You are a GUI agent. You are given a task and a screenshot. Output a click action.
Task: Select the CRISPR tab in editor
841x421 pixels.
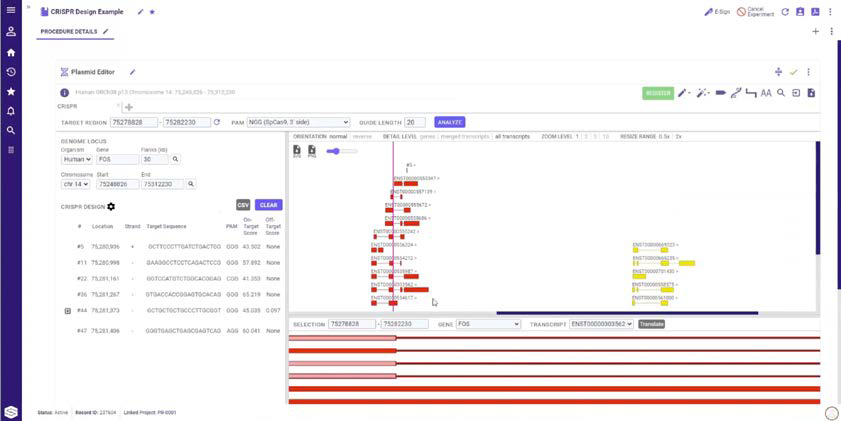(68, 105)
